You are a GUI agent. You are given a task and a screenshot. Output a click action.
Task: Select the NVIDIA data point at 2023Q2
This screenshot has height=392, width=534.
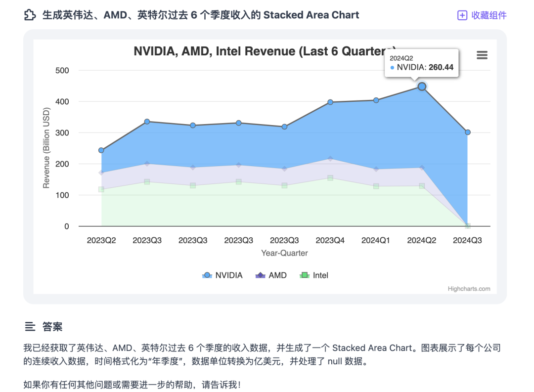point(101,150)
